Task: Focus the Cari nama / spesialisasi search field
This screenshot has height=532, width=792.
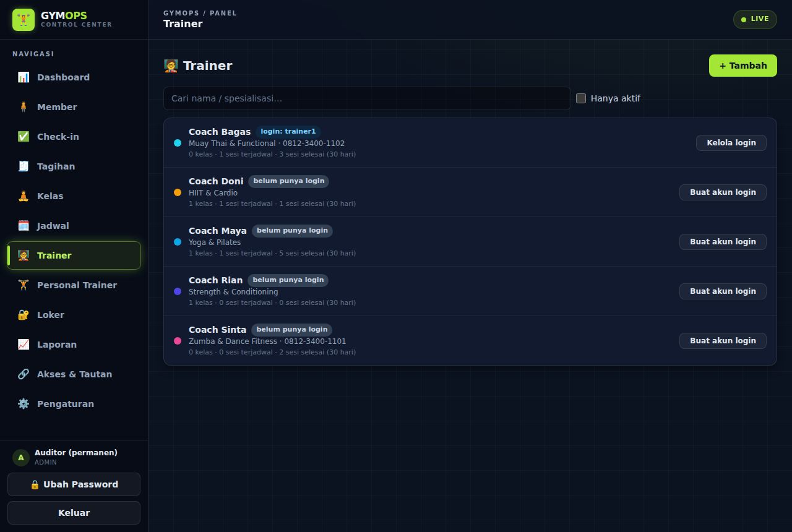Action: [367, 98]
